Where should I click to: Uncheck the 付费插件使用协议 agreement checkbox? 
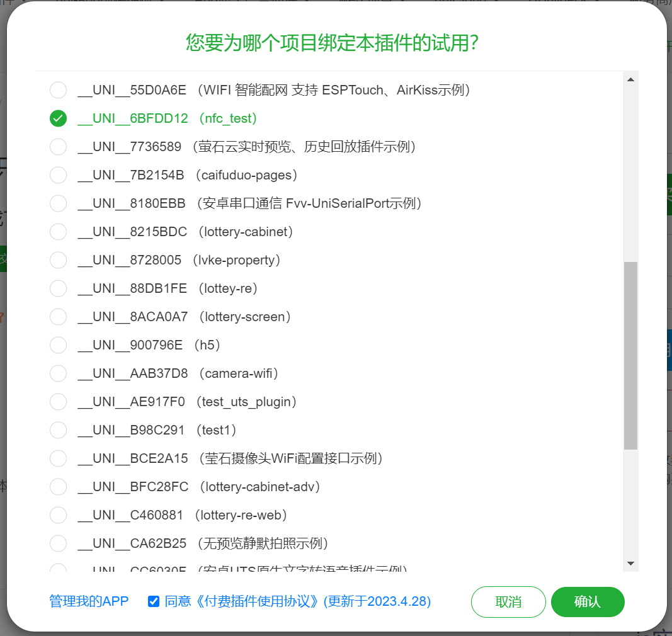coord(153,601)
